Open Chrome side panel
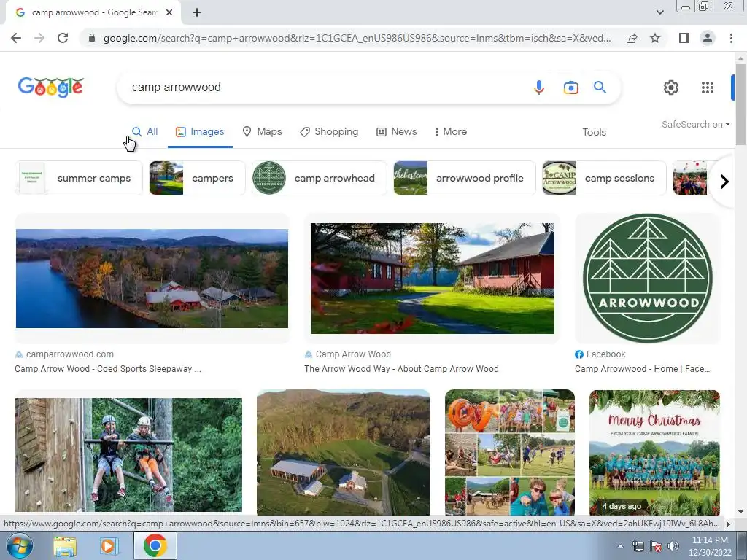The height and width of the screenshot is (560, 747). pos(684,38)
